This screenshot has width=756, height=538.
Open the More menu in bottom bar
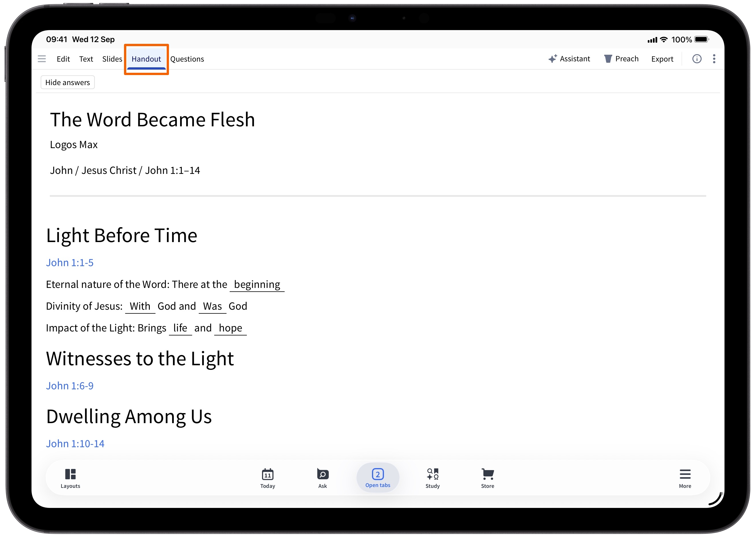(685, 478)
